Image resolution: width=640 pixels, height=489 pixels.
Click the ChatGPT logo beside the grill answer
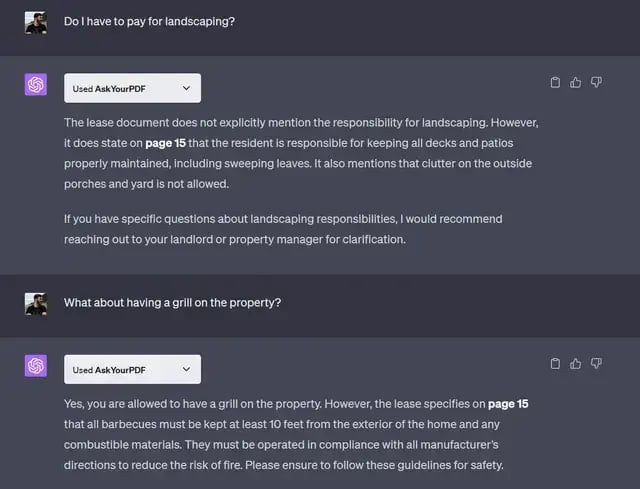pos(36,366)
